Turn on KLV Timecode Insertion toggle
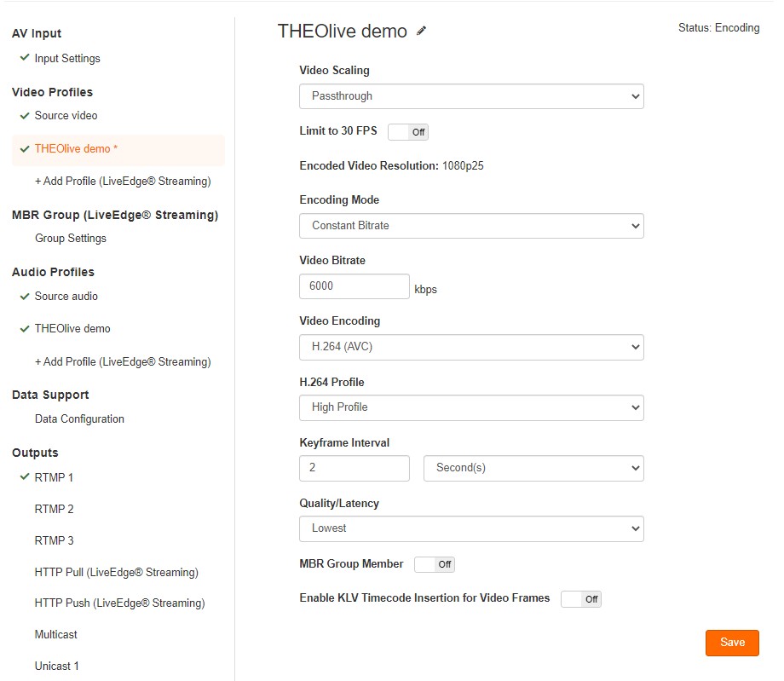Viewport: 784px width, 681px height. pos(581,599)
